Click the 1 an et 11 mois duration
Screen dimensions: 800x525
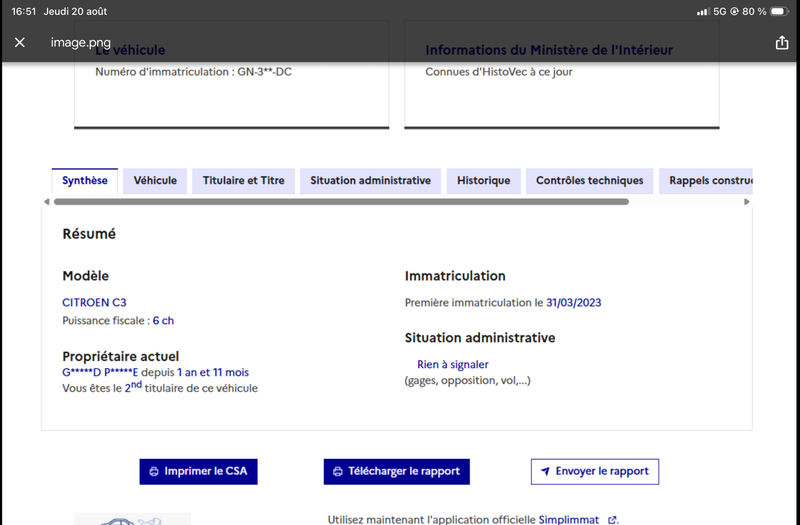213,372
